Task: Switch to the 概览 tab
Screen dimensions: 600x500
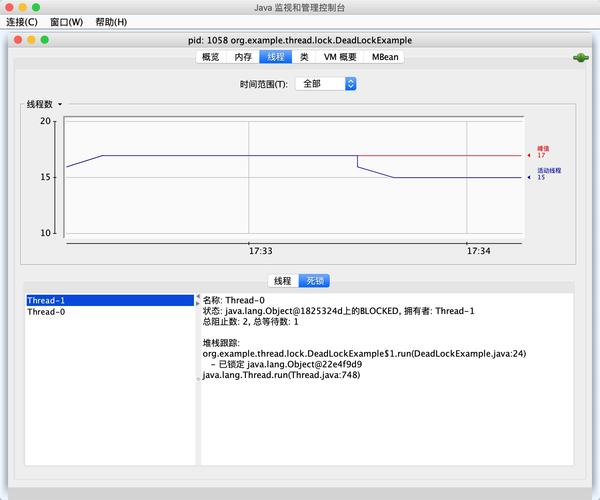Action: [x=210, y=57]
